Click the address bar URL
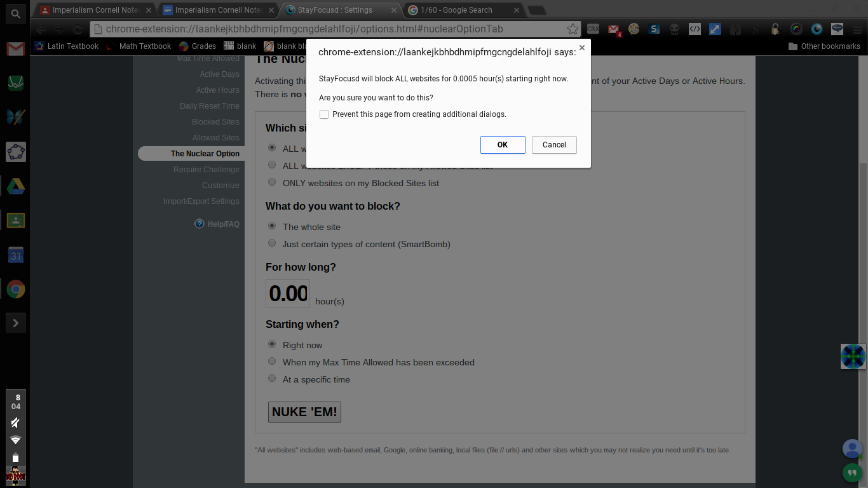The height and width of the screenshot is (488, 868). [304, 29]
